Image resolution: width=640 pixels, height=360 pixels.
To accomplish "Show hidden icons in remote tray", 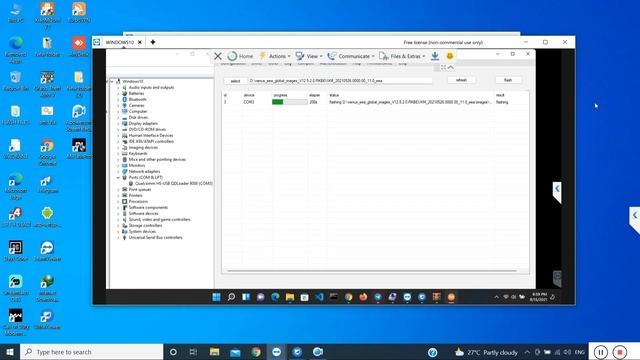I will coord(496,297).
